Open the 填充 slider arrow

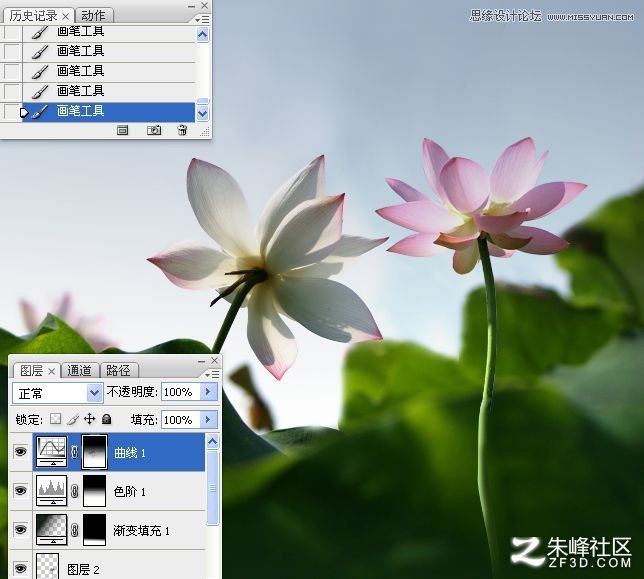tap(208, 419)
